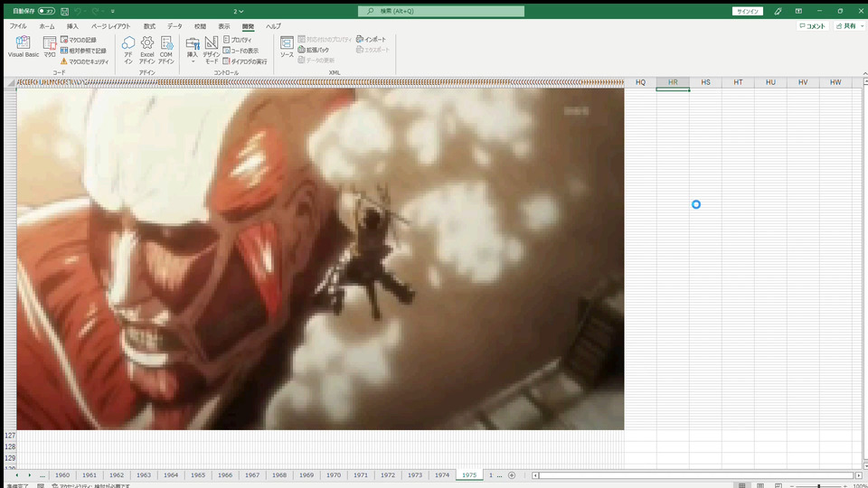The height and width of the screenshot is (488, 868).
Task: Click XML インポート import
Action: point(371,39)
